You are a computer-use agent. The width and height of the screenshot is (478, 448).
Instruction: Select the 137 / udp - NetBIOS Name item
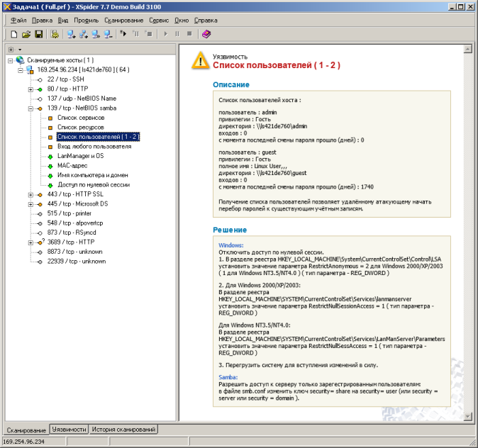point(82,99)
